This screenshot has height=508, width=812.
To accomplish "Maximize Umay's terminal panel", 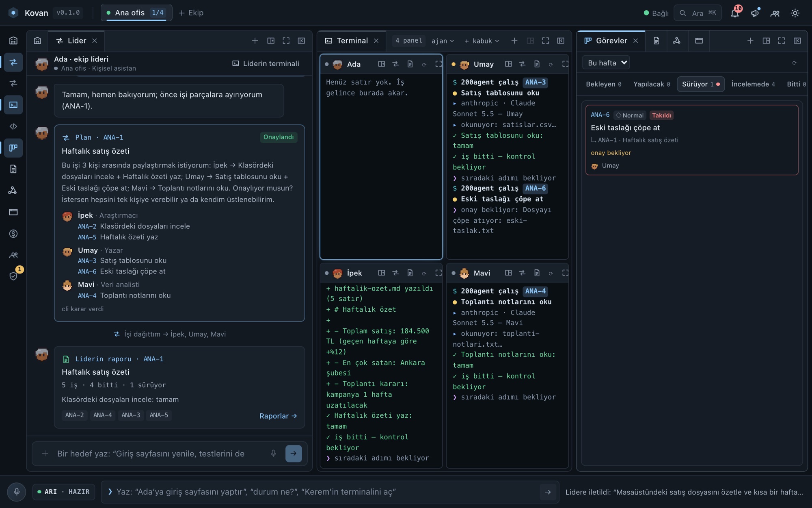I will click(565, 64).
